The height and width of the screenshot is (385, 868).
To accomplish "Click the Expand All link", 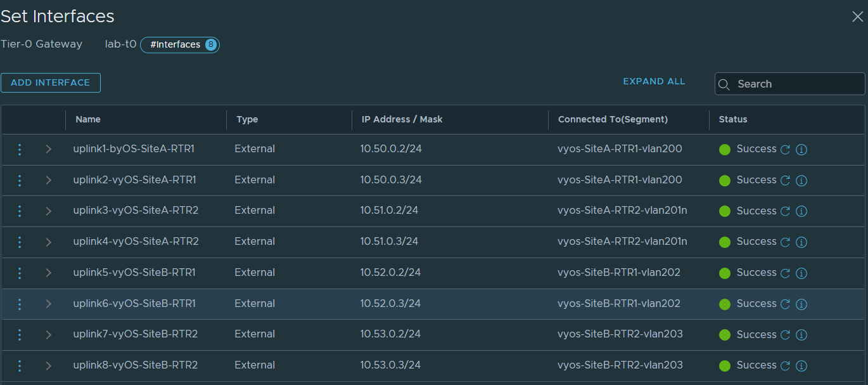I will 654,82.
